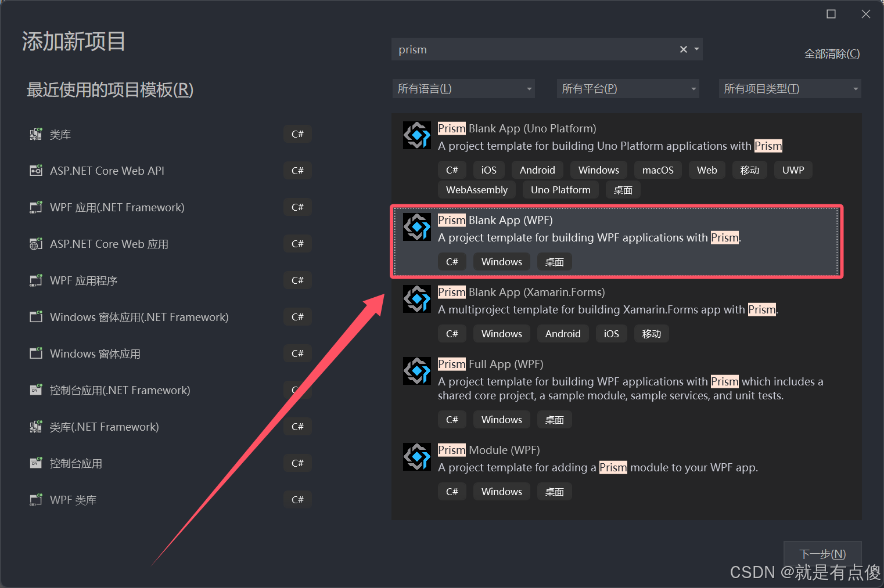Click the Windows tag under Uno Platform template
The image size is (884, 588).
[x=599, y=170]
